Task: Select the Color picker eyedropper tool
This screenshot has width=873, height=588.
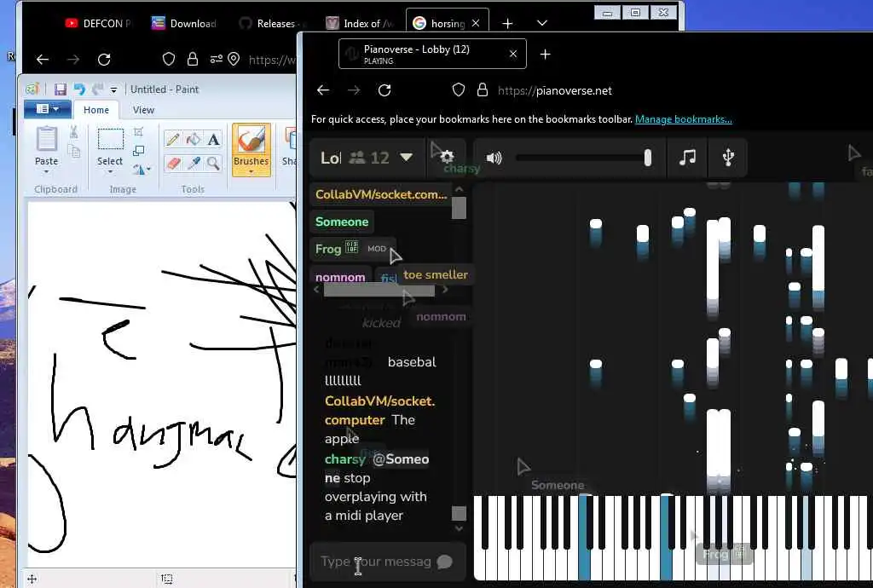Action: 194,163
